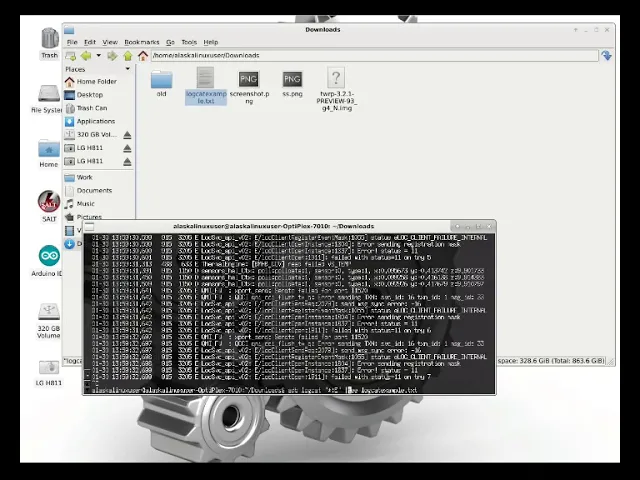The image size is (640, 480).
Task: Eject the 320 GB Vol... drive
Action: coord(127,135)
